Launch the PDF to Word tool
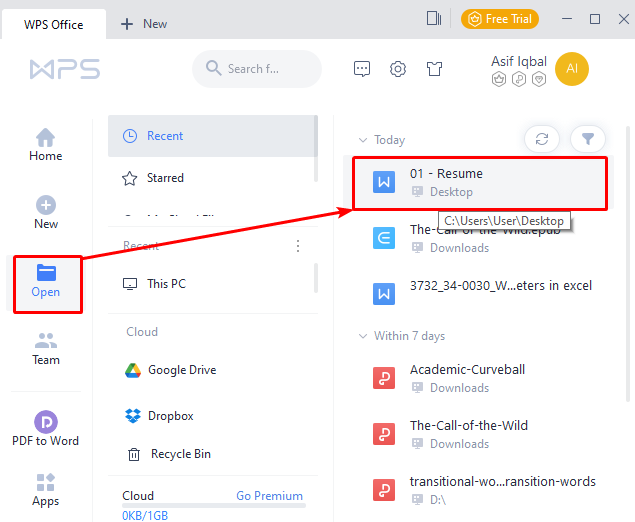 45,429
